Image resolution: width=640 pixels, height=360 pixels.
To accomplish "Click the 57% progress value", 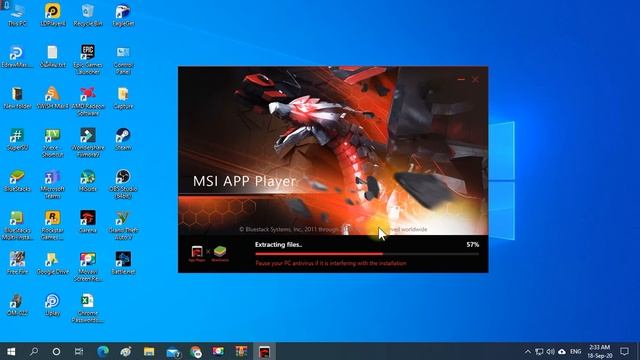I will 473,244.
